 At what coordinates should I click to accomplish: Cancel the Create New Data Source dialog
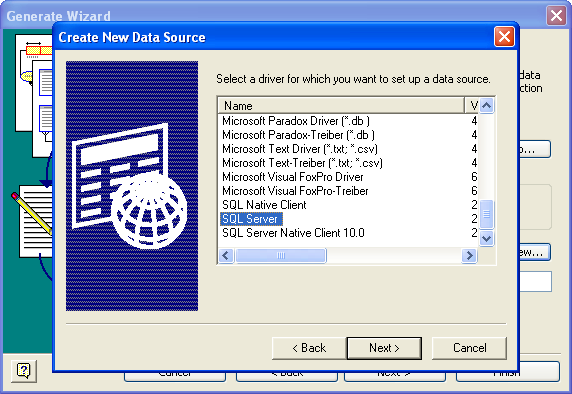[469, 348]
